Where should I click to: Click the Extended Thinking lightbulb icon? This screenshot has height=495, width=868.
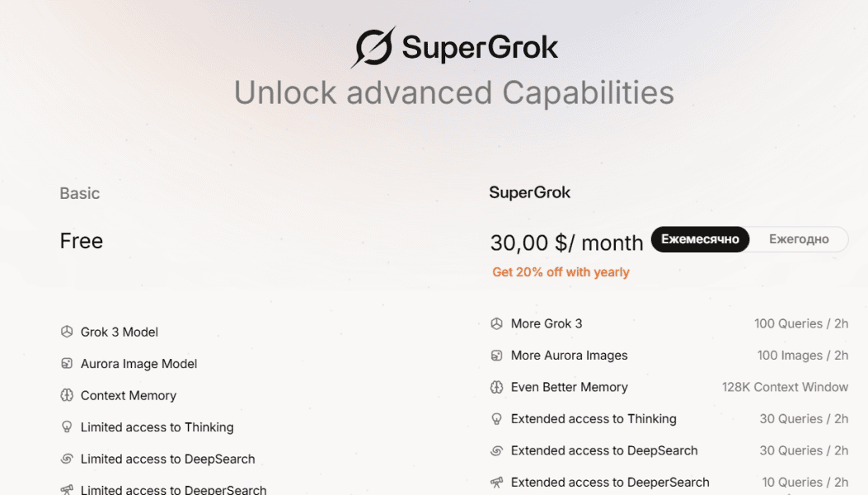tap(497, 419)
